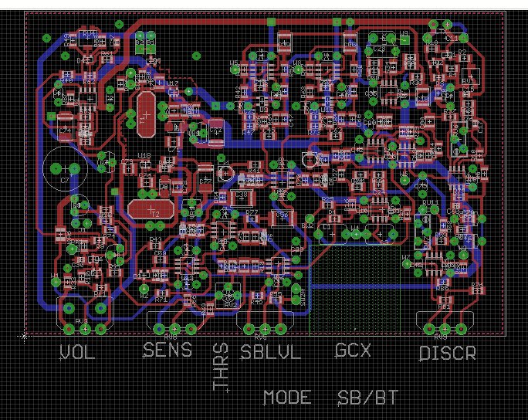Select the U5 component label

234,63
